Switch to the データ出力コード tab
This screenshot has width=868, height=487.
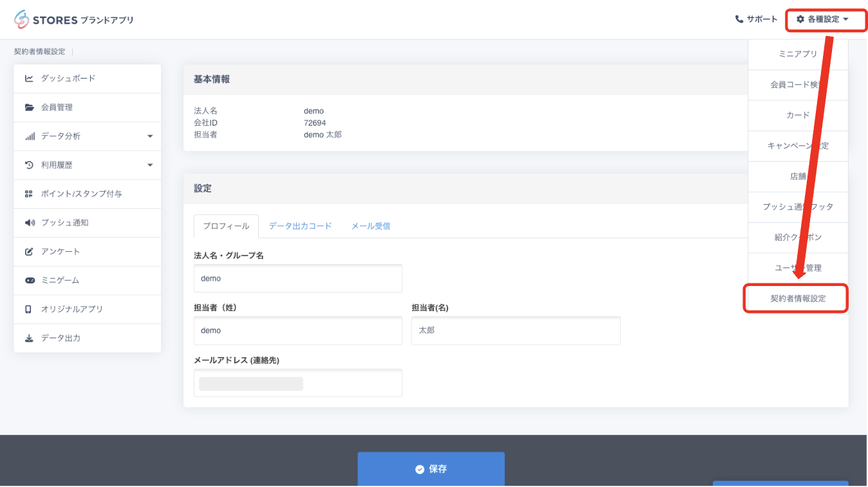click(x=300, y=226)
